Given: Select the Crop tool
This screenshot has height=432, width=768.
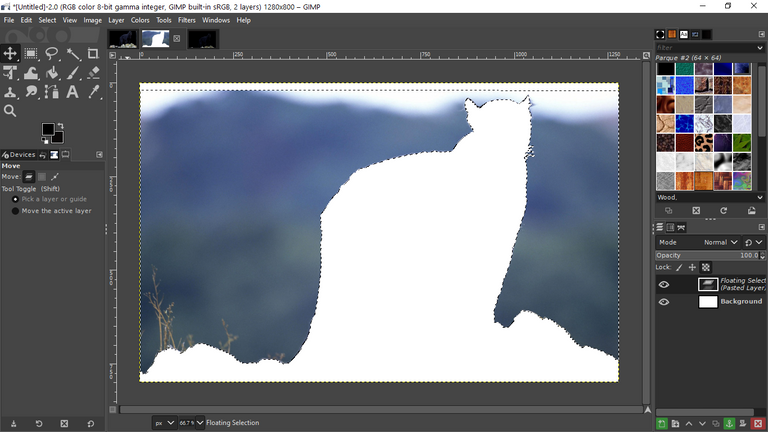Looking at the screenshot, I should pos(94,54).
